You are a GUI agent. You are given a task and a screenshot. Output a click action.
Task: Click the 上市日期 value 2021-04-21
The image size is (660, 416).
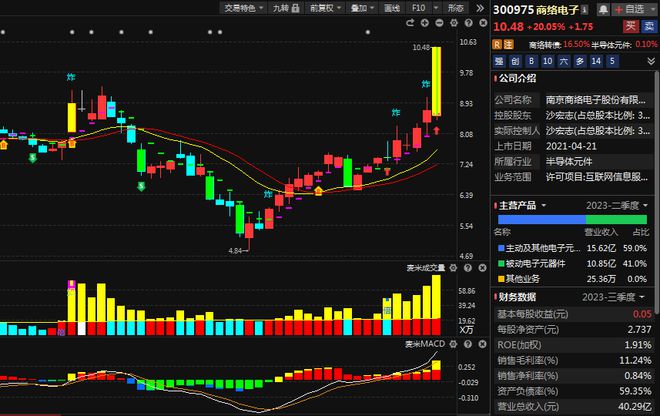571,146
